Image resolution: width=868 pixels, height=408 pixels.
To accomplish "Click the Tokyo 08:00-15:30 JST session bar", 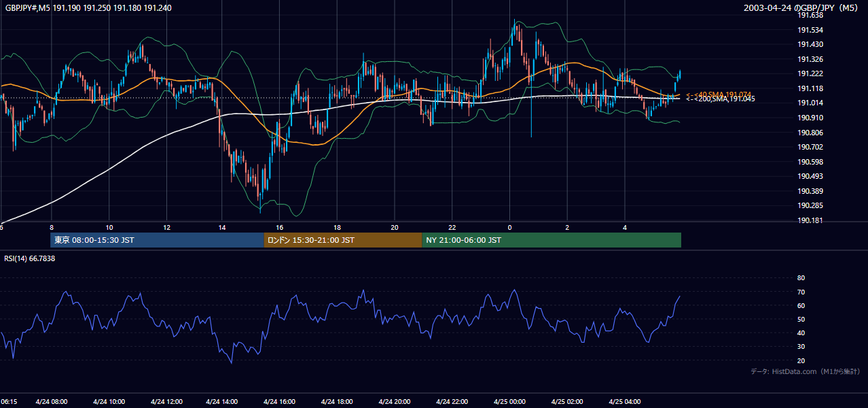I will click(157, 240).
